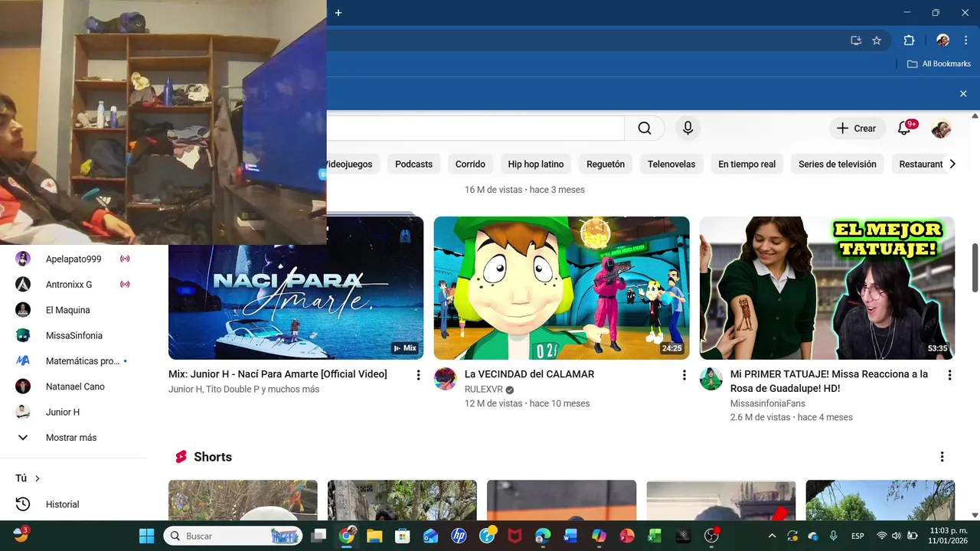The height and width of the screenshot is (551, 980).
Task: Open Task View on taskbar
Action: [319, 536]
